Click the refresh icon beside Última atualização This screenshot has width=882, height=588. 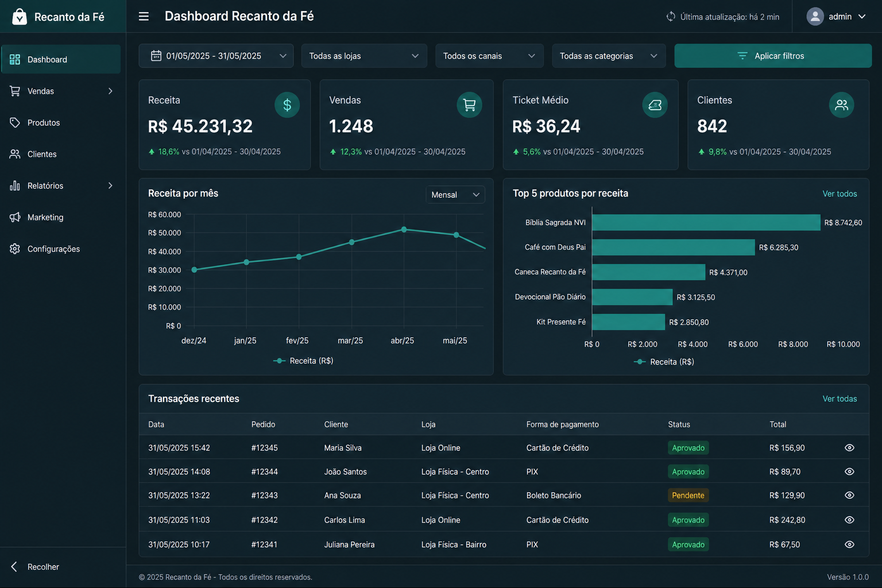tap(671, 17)
